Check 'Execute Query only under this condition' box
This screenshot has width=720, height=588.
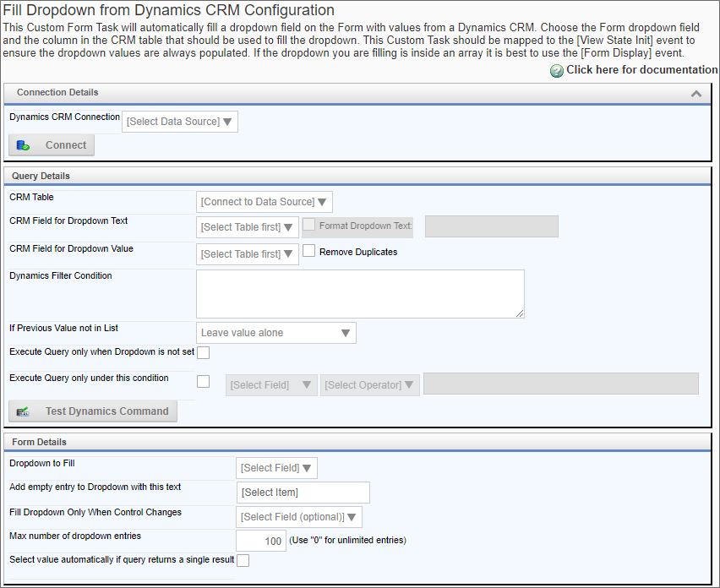point(203,382)
